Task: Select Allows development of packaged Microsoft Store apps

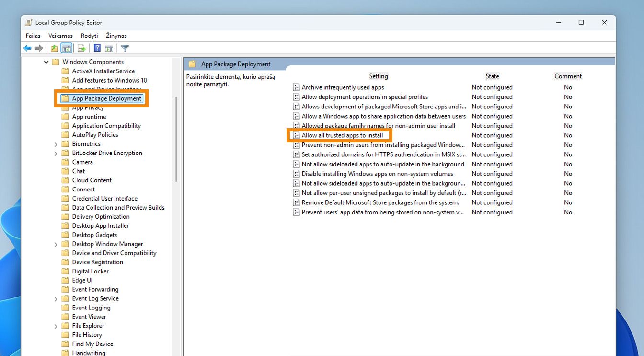Action: pyautogui.click(x=383, y=107)
